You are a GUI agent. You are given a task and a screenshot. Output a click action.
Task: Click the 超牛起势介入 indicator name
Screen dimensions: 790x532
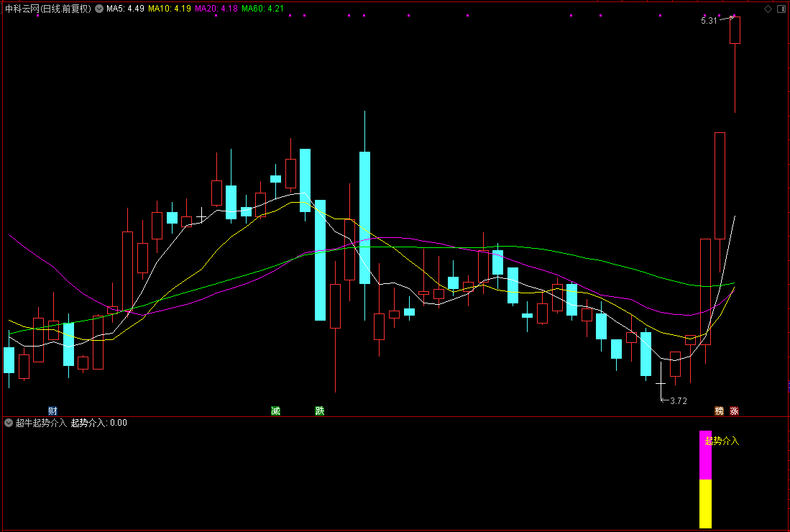click(41, 423)
